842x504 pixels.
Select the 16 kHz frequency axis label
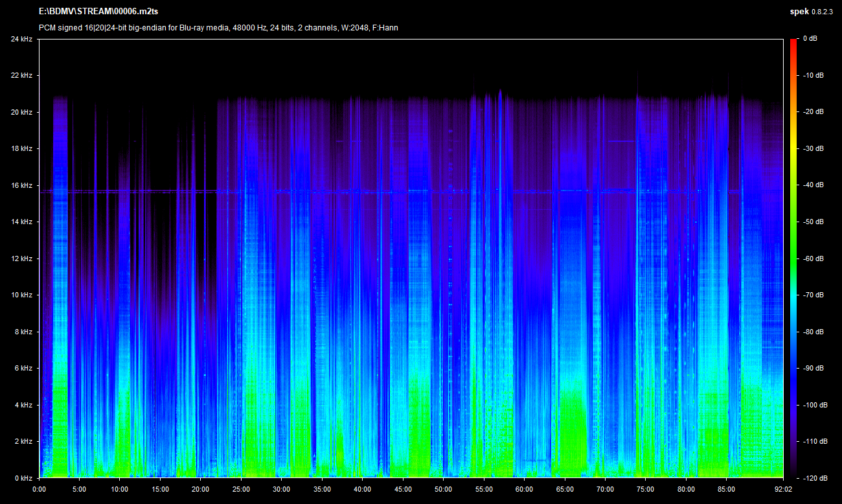(21, 185)
